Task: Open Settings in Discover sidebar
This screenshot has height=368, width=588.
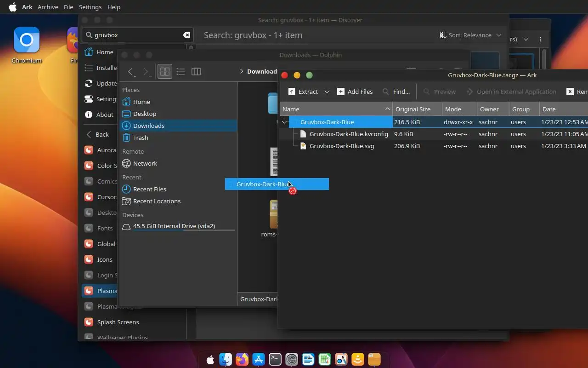Action: point(100,99)
